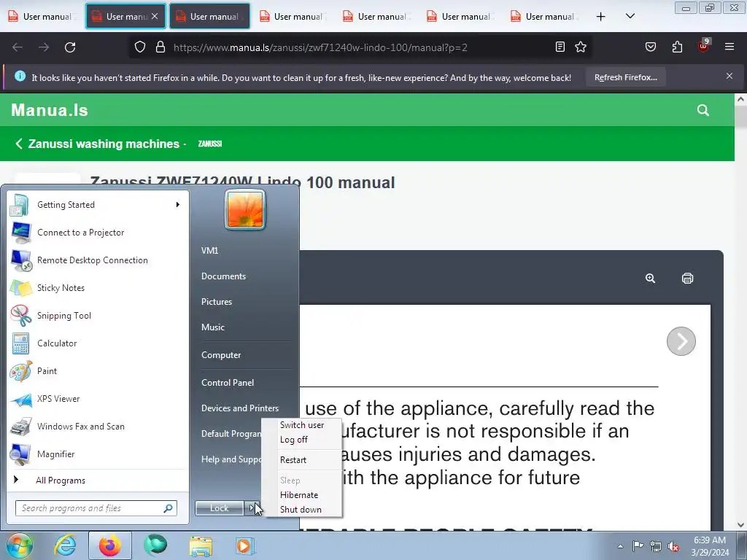The height and width of the screenshot is (560, 747).
Task: Zoom into the manual with magnifier icon
Action: pyautogui.click(x=650, y=279)
